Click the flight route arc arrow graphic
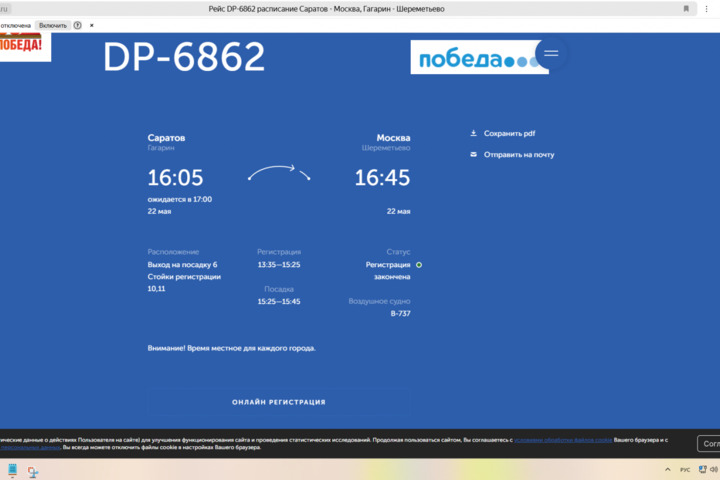This screenshot has height=480, width=720. pyautogui.click(x=279, y=172)
